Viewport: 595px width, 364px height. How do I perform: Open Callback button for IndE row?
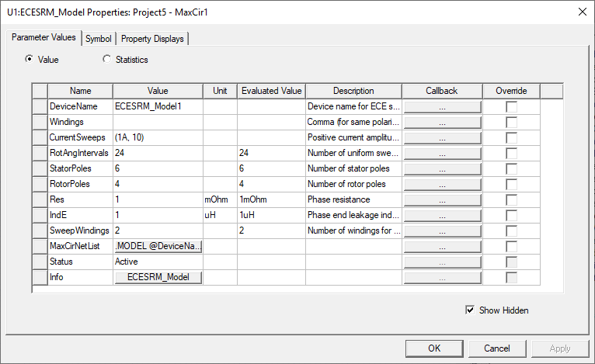[442, 216]
